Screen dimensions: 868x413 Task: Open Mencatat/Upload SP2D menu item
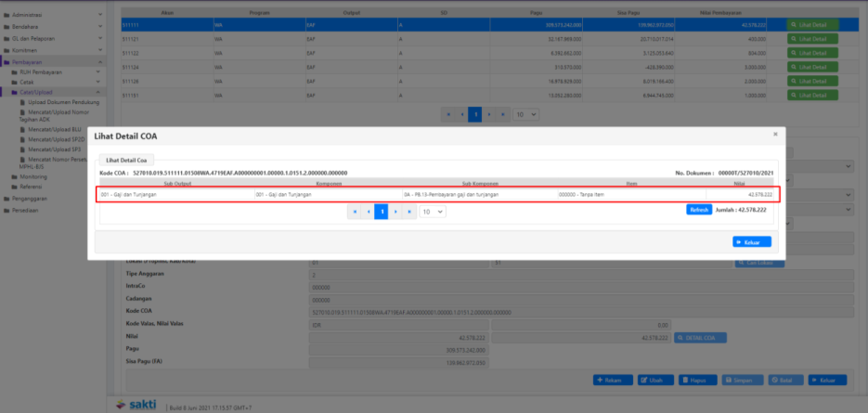click(55, 138)
